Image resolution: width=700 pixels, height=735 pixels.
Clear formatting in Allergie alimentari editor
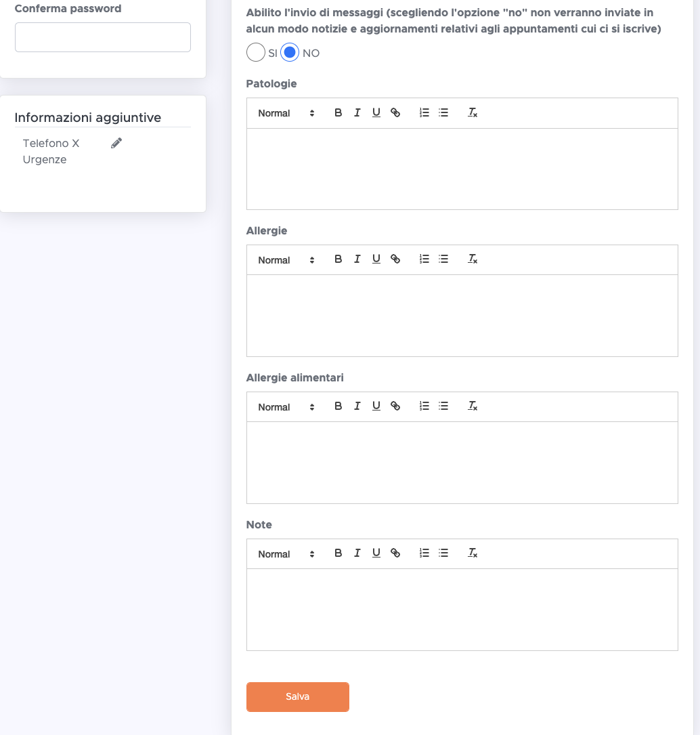[473, 406]
